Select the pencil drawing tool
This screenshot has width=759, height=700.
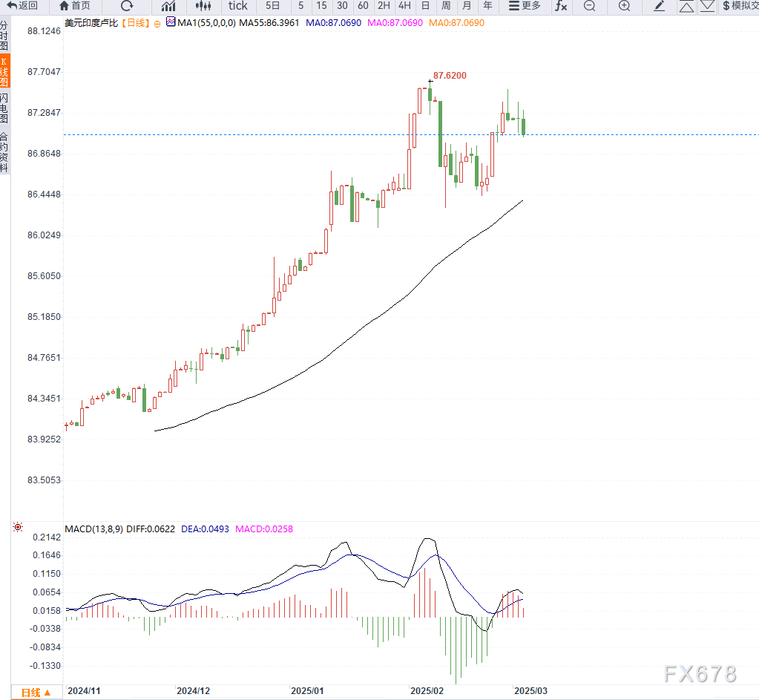(660, 6)
